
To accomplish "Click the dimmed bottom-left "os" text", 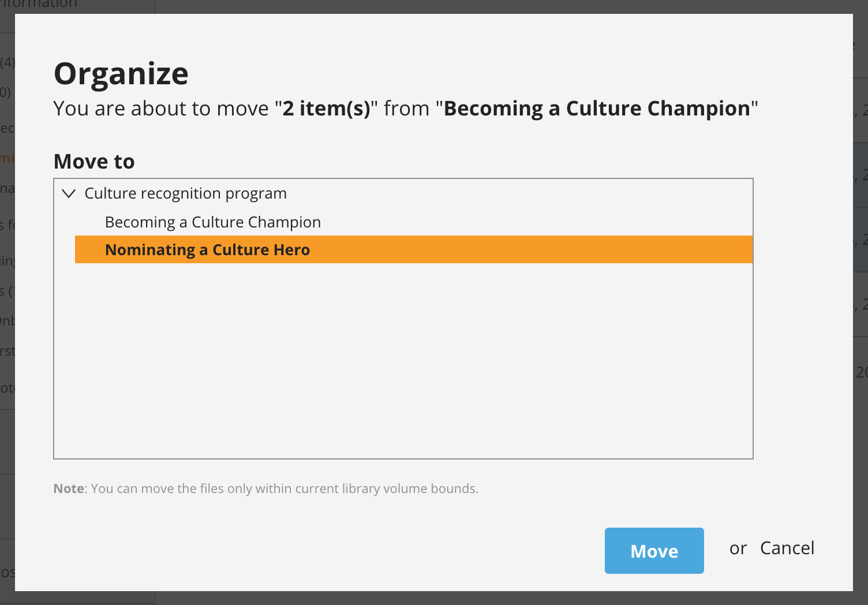I will coord(8,572).
